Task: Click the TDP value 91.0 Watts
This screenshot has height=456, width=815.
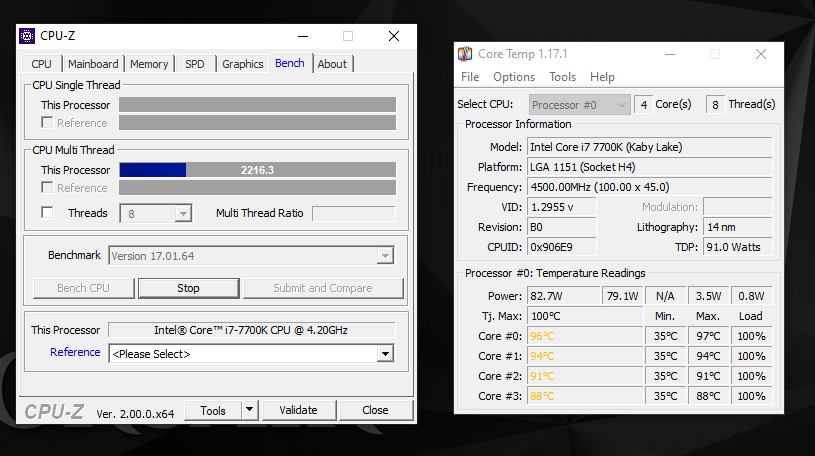Action: 738,247
